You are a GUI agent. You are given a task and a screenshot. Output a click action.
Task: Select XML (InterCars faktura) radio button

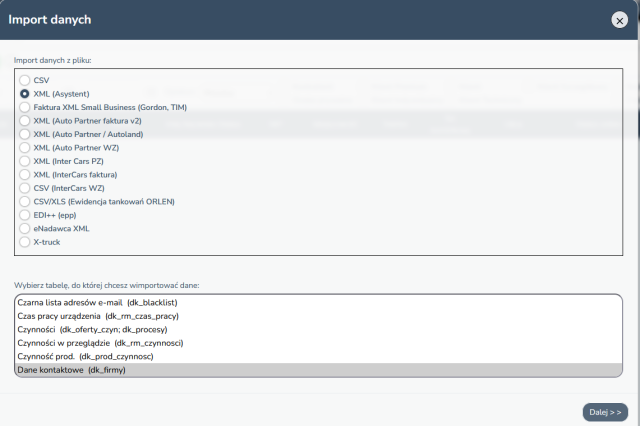(x=24, y=175)
